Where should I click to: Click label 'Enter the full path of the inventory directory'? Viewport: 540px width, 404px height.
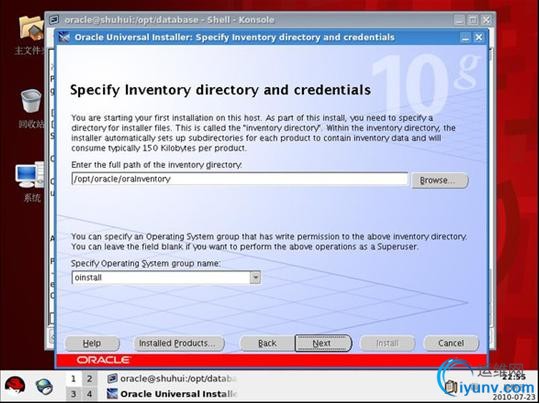tap(157, 165)
